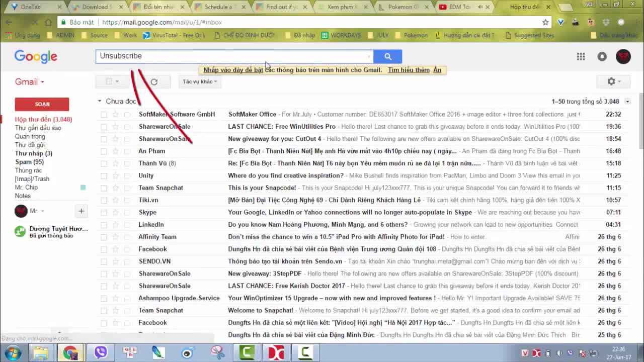
Task: Dismiss notification bar with 'Ẩn'
Action: click(437, 70)
